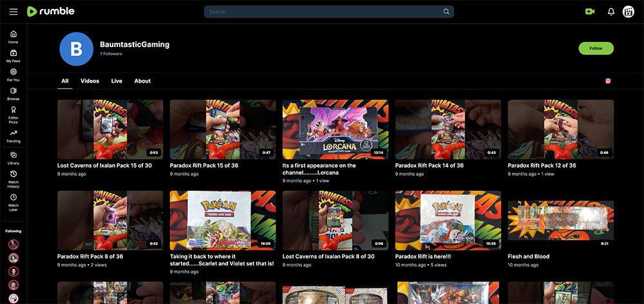Click title 'Lost Caverns of Ixalan Pack 8 of 30'
This screenshot has height=304, width=644.
pyautogui.click(x=328, y=256)
